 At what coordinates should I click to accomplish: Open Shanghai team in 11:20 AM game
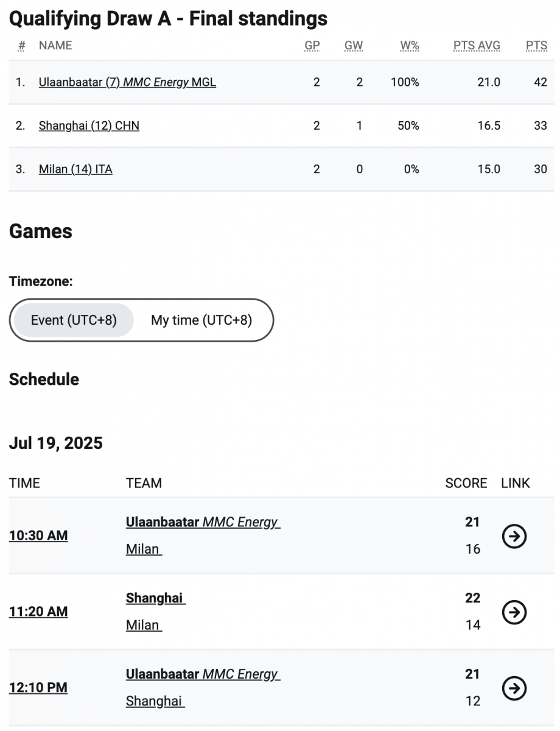pyautogui.click(x=156, y=598)
